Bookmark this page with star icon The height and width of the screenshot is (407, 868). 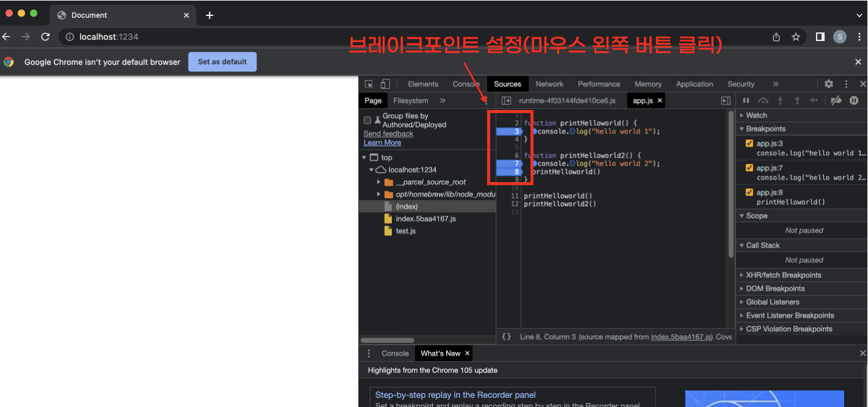(x=796, y=37)
